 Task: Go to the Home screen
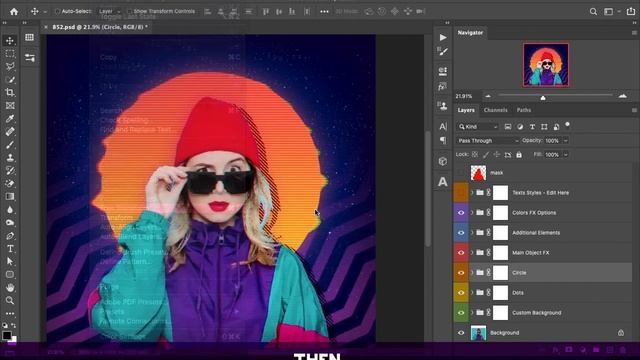tap(14, 11)
